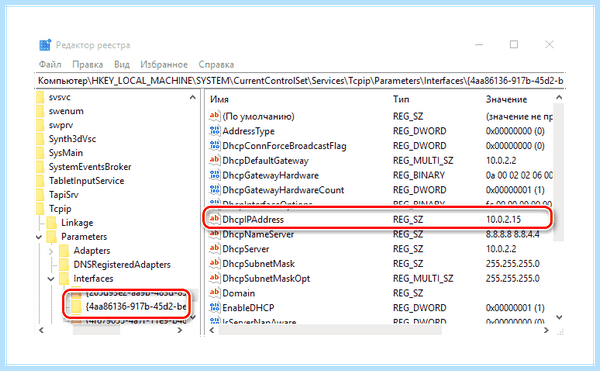600x371 pixels.
Task: Collapse the Parameters tree node
Action: [x=39, y=237]
